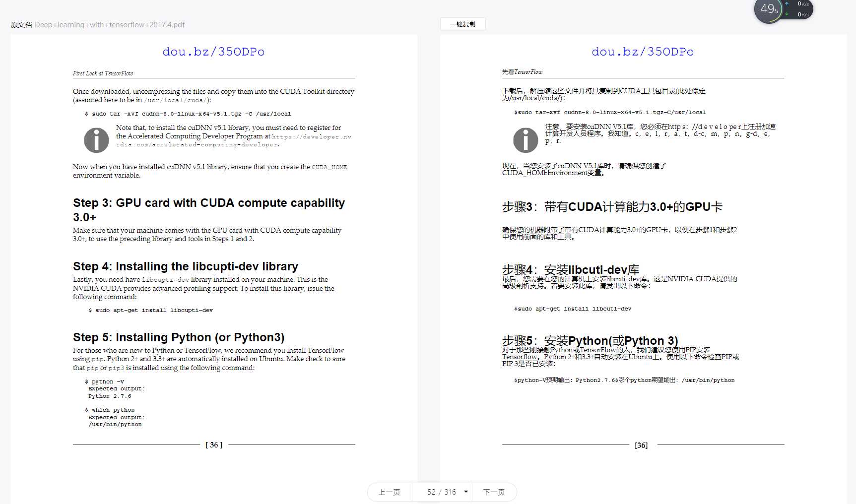Click heading 'Step 5: Installing Python (or Python3)'
This screenshot has height=504, width=856.
click(179, 337)
